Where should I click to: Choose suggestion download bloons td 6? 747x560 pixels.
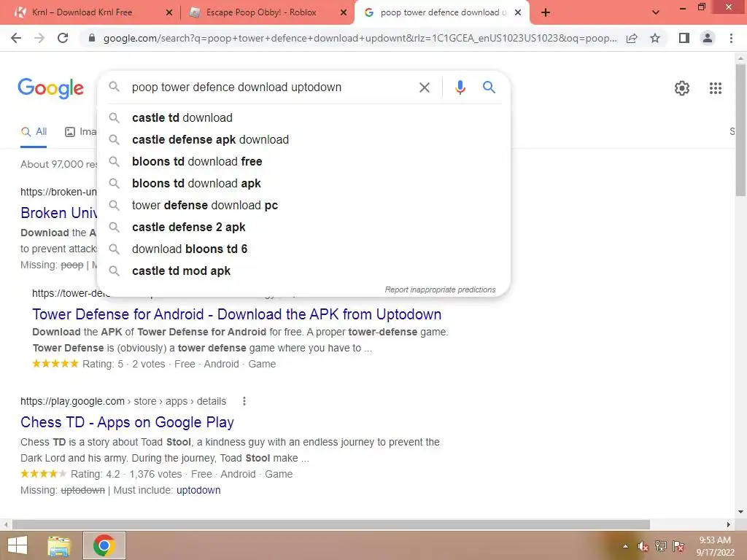tap(303, 249)
